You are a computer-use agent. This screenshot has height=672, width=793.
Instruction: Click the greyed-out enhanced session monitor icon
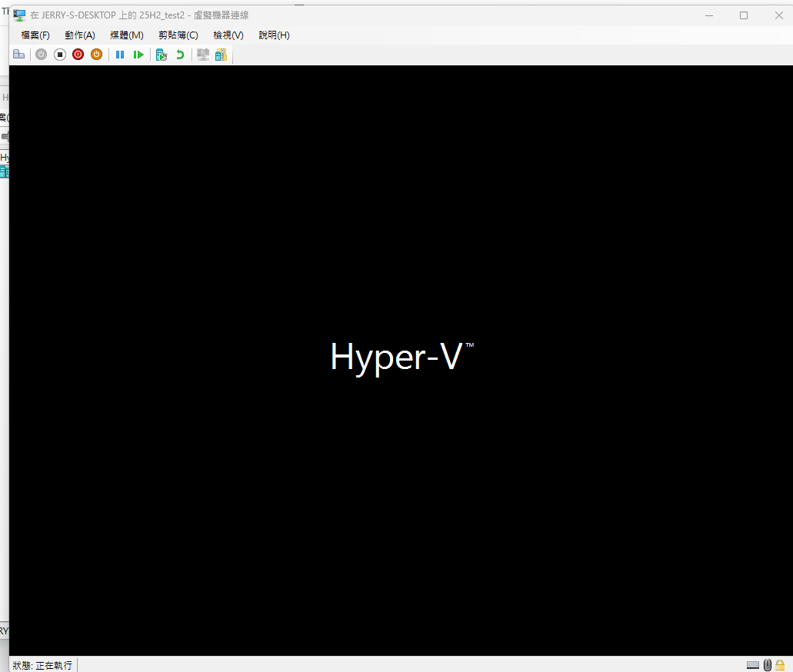(x=203, y=54)
